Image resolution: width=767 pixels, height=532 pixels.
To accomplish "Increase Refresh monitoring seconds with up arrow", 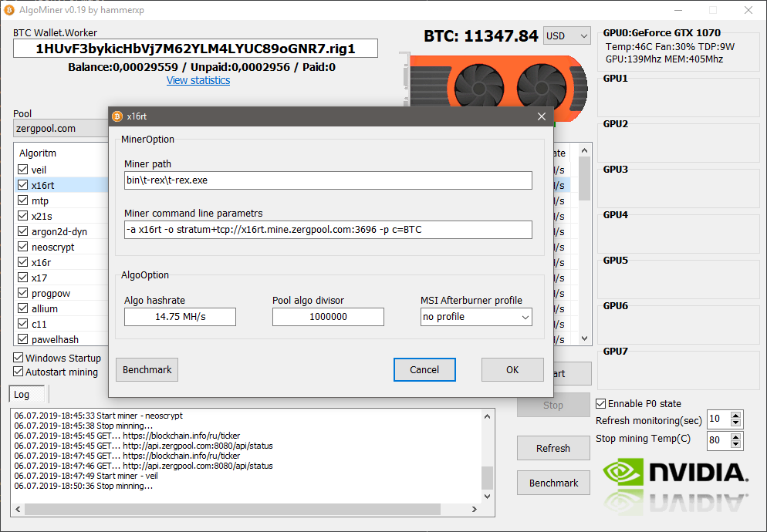I will pos(735,416).
